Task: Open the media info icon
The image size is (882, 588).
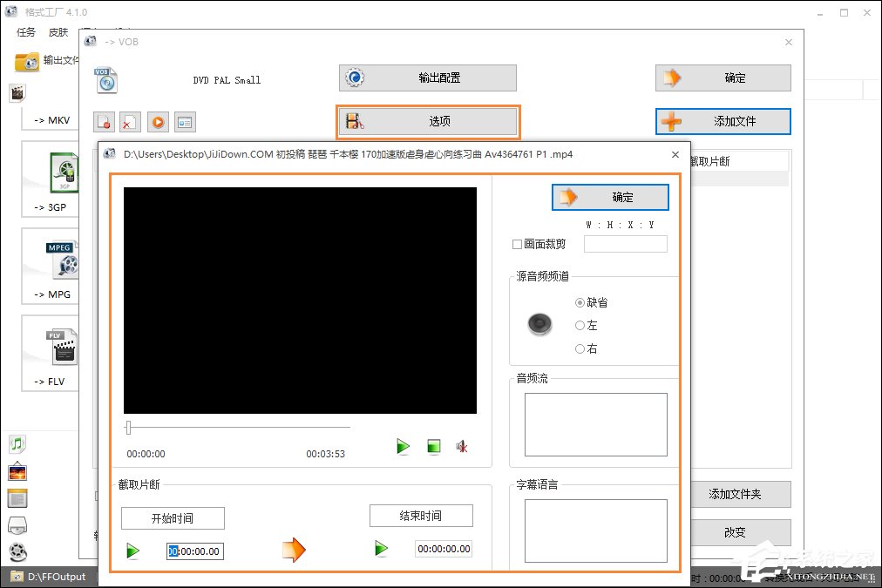Action: tap(185, 122)
